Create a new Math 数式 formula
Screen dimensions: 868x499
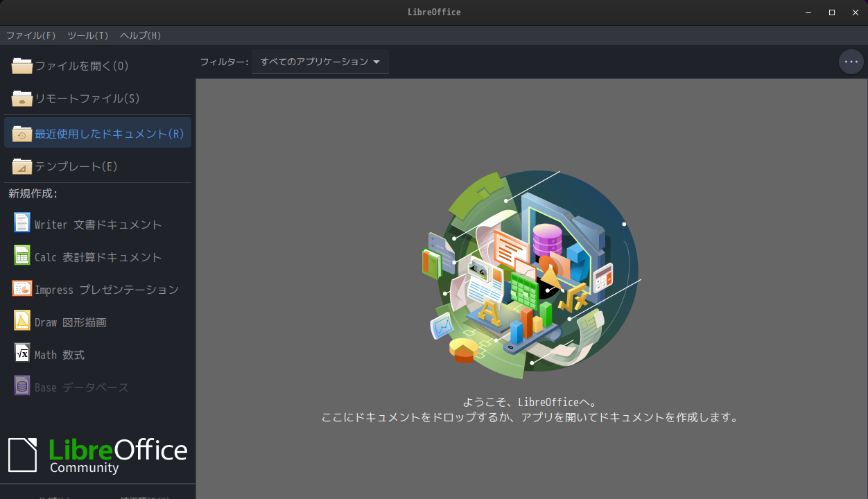[98, 354]
